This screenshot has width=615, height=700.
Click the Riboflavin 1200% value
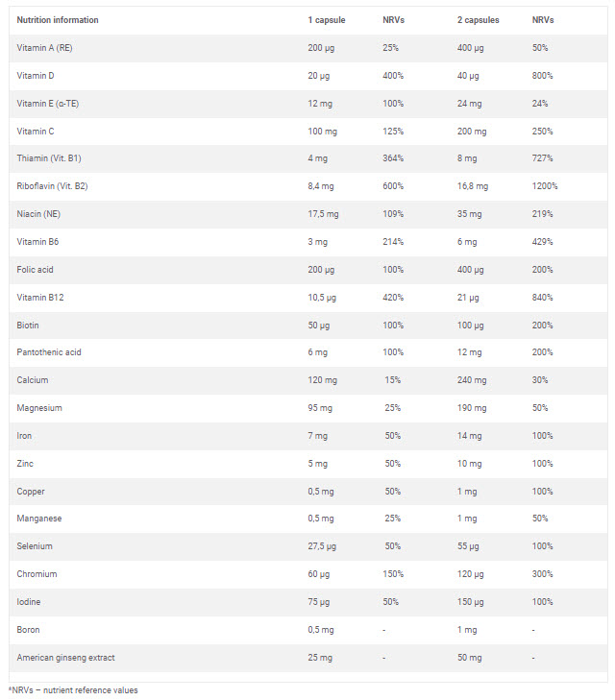pyautogui.click(x=545, y=186)
